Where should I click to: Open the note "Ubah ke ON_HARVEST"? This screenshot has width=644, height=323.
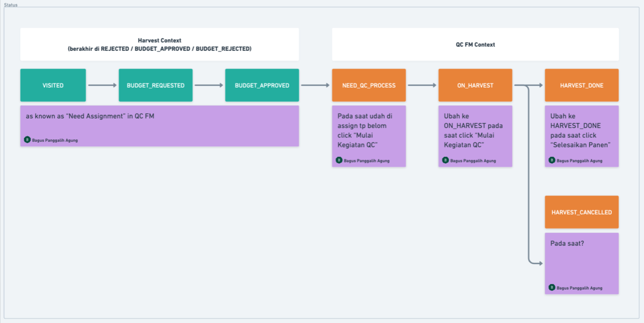475,136
